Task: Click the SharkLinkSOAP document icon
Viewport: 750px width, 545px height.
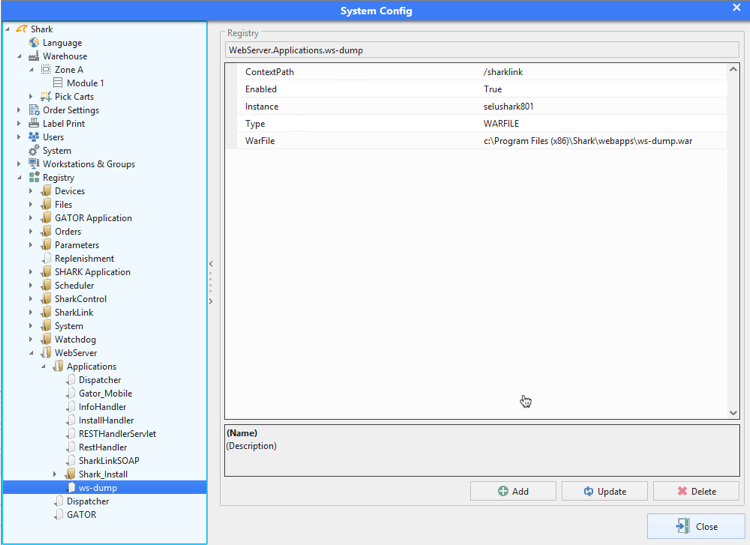Action: tap(70, 460)
